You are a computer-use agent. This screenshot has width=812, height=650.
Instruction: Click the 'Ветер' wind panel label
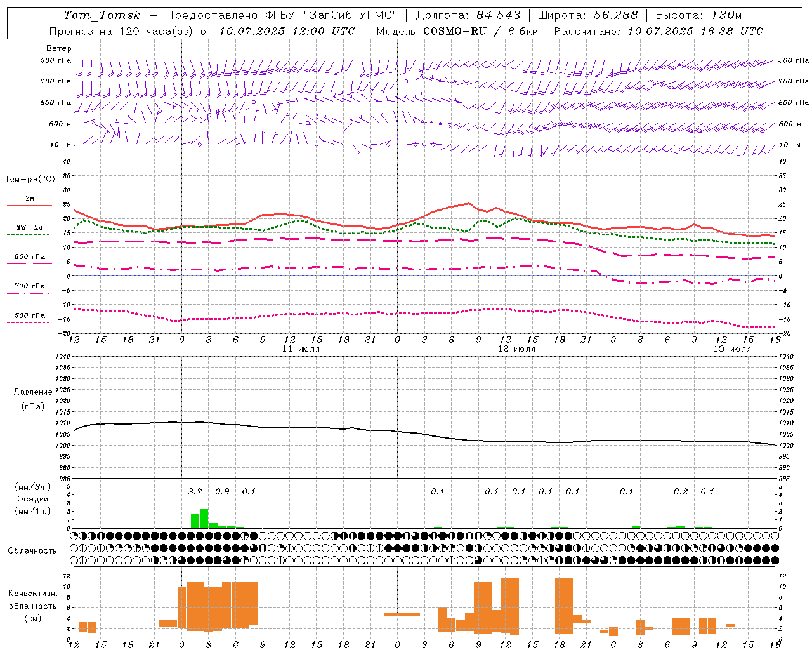pos(59,48)
